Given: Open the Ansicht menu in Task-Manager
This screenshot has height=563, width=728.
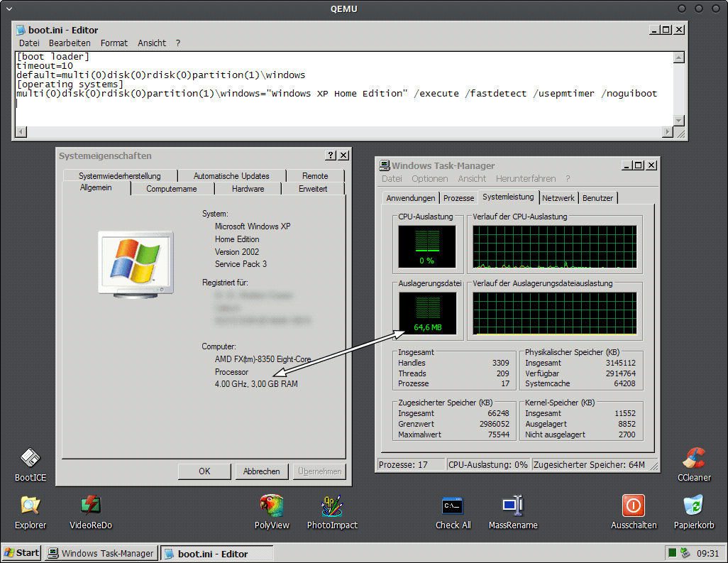Looking at the screenshot, I should click(472, 178).
